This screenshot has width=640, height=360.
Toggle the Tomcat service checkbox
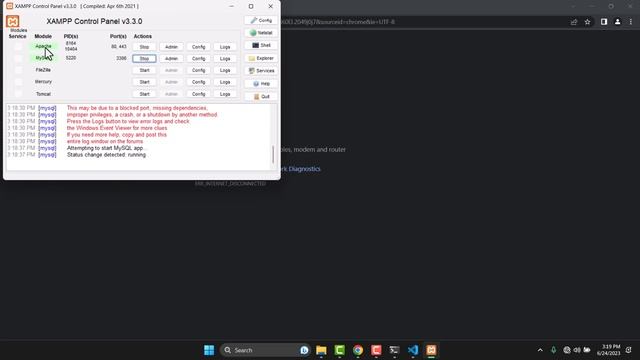click(x=18, y=94)
